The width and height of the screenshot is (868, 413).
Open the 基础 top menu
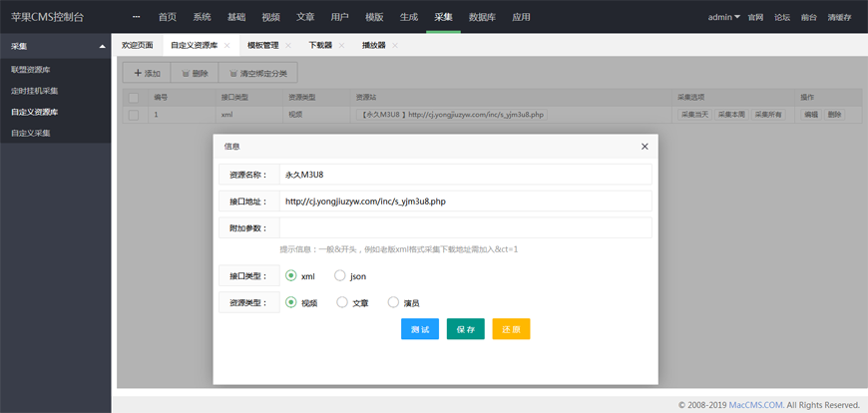click(236, 17)
